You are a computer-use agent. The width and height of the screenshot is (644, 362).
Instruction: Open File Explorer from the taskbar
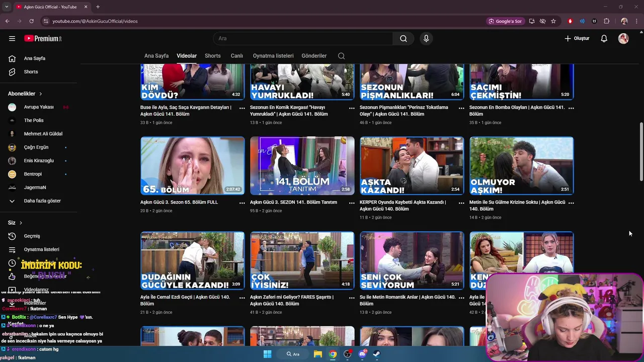coord(318,354)
